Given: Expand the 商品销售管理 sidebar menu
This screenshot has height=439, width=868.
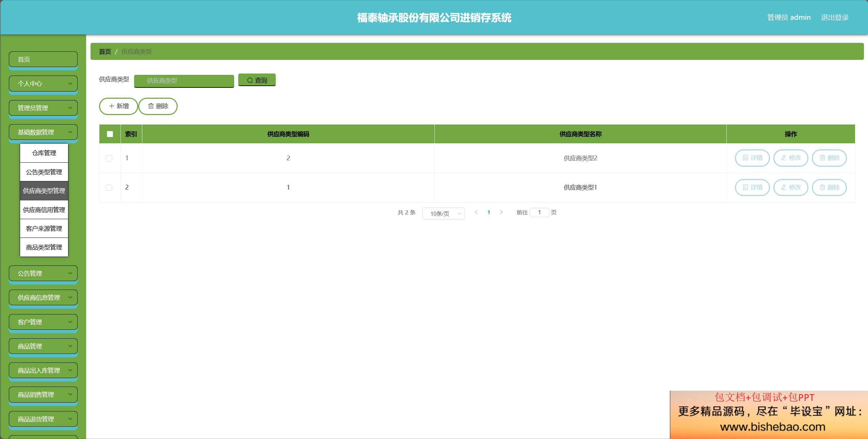Looking at the screenshot, I should 43,394.
